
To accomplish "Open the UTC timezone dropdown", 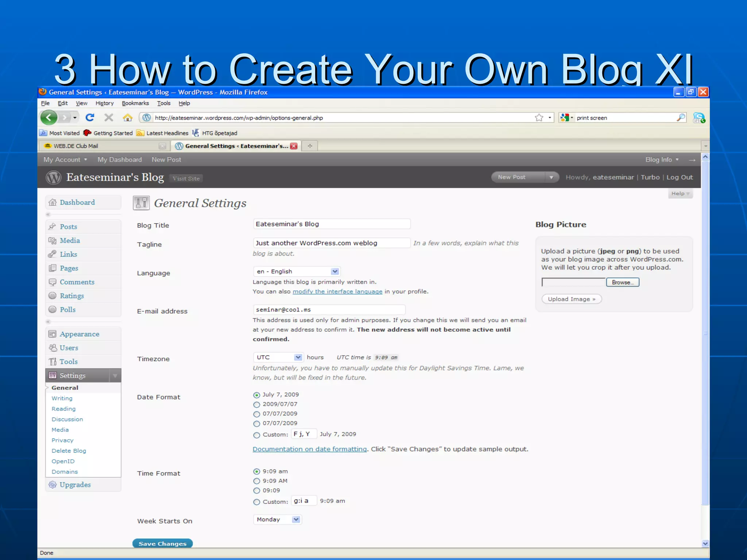I will click(x=278, y=357).
